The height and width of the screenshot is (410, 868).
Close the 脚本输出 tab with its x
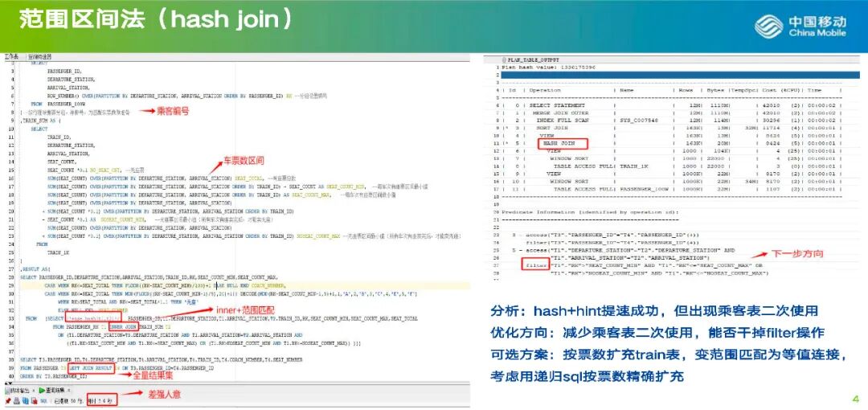point(34,391)
